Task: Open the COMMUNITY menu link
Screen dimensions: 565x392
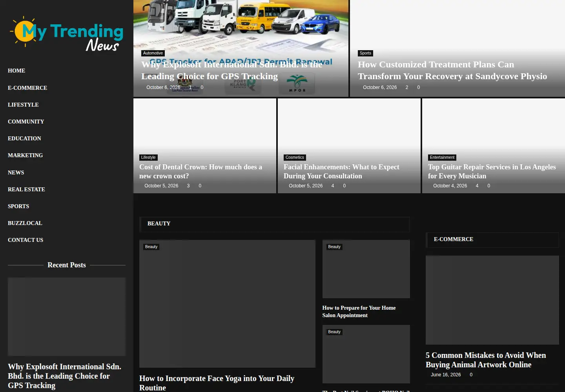Action: click(x=26, y=122)
